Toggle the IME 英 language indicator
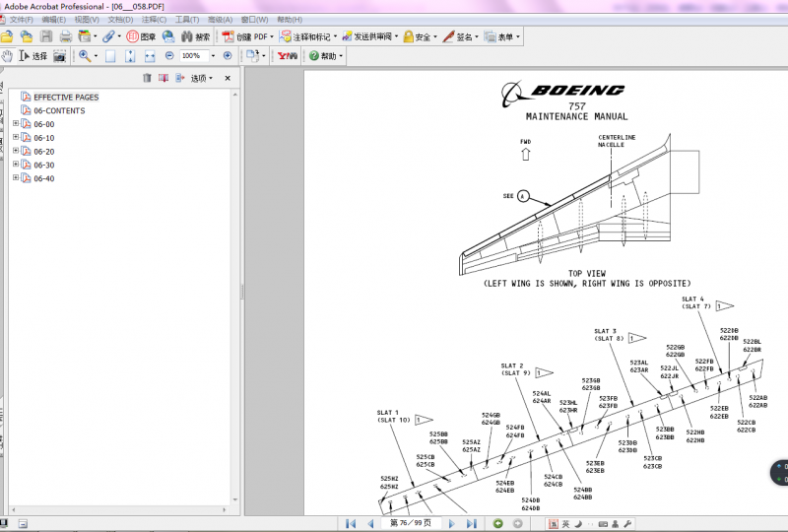This screenshot has width=788, height=532. click(x=565, y=524)
